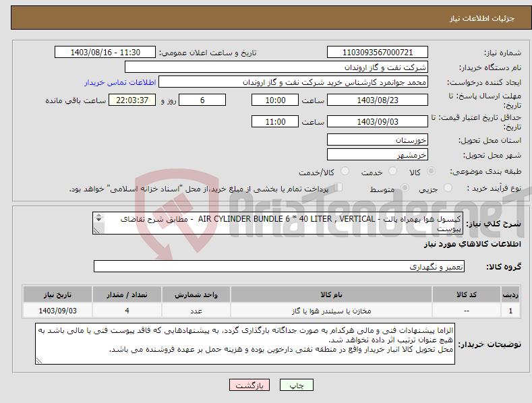Select the جزیی purchase type radio
The height and width of the screenshot is (403, 532).
448,187
